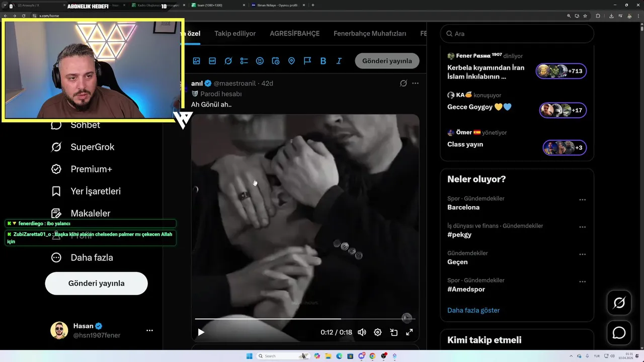Click Daha fazla göster link
Image resolution: width=644 pixels, height=362 pixels.
(473, 310)
